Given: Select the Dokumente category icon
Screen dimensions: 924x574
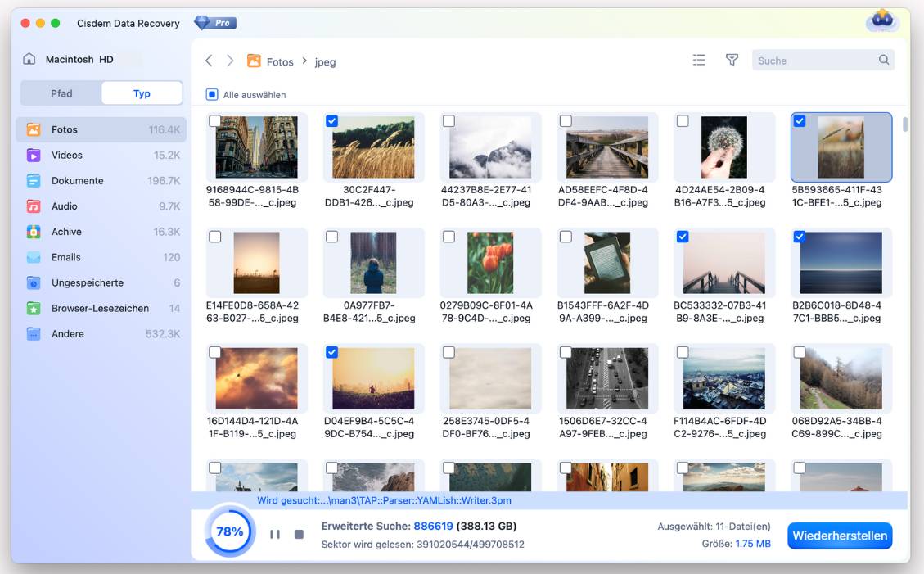Looking at the screenshot, I should pos(33,180).
